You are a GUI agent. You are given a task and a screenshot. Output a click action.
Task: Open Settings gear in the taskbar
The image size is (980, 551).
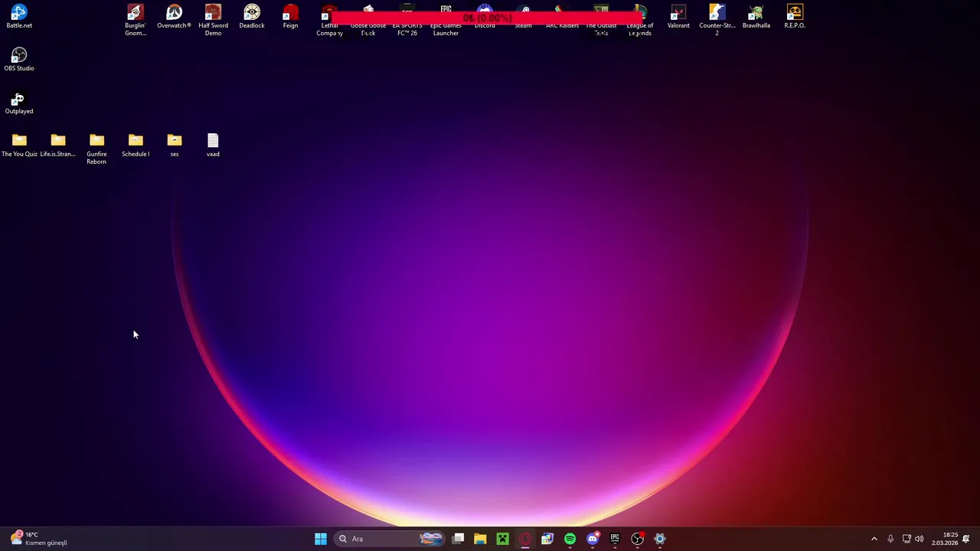659,539
